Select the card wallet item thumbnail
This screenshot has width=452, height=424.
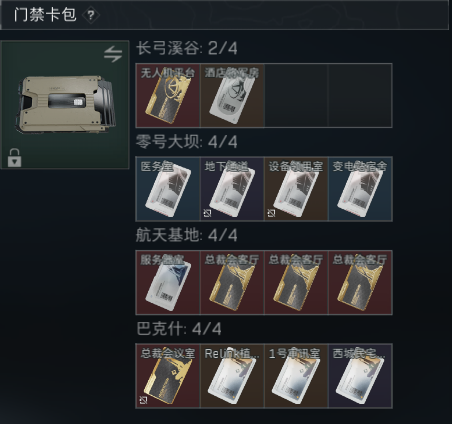(65, 105)
